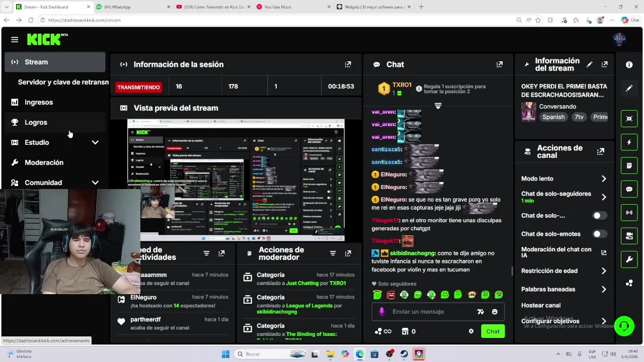Pop out the Información del stream panel
The width and height of the screenshot is (644, 362).
[x=604, y=64]
